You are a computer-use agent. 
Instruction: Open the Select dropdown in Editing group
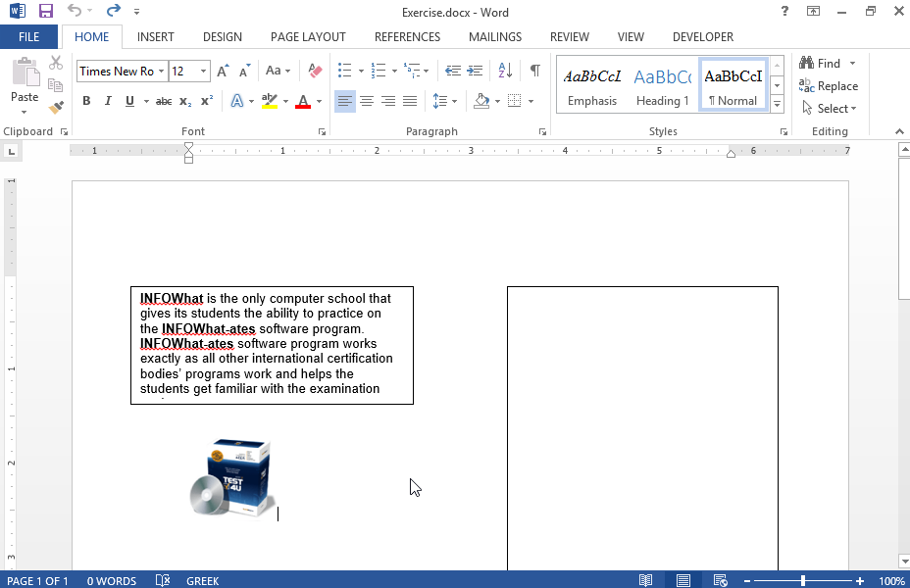829,109
